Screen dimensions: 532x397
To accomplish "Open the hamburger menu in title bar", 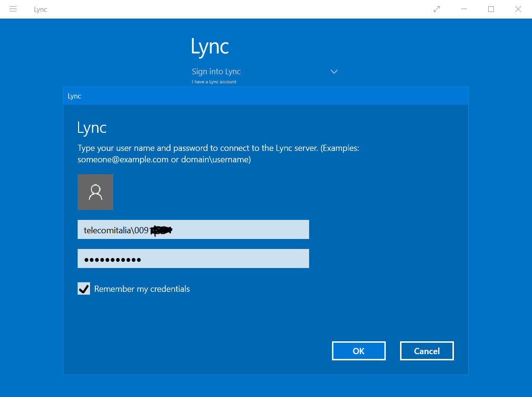I will [13, 9].
